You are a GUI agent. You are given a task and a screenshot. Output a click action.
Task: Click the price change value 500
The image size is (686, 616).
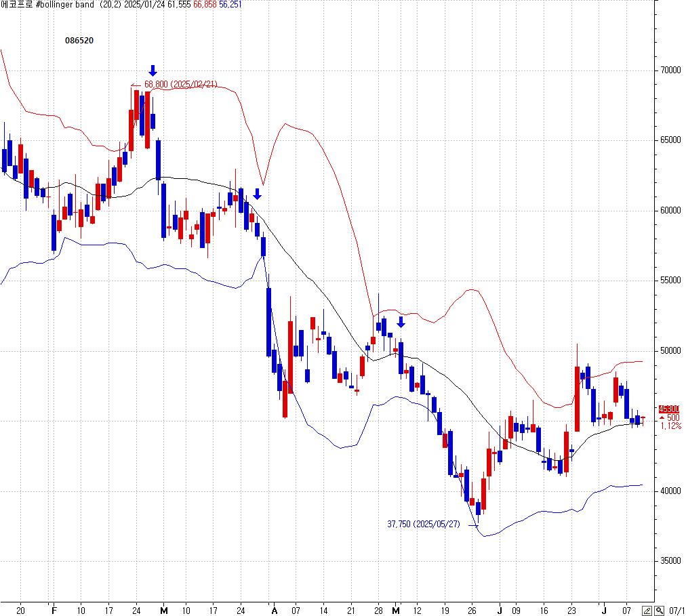tap(673, 418)
